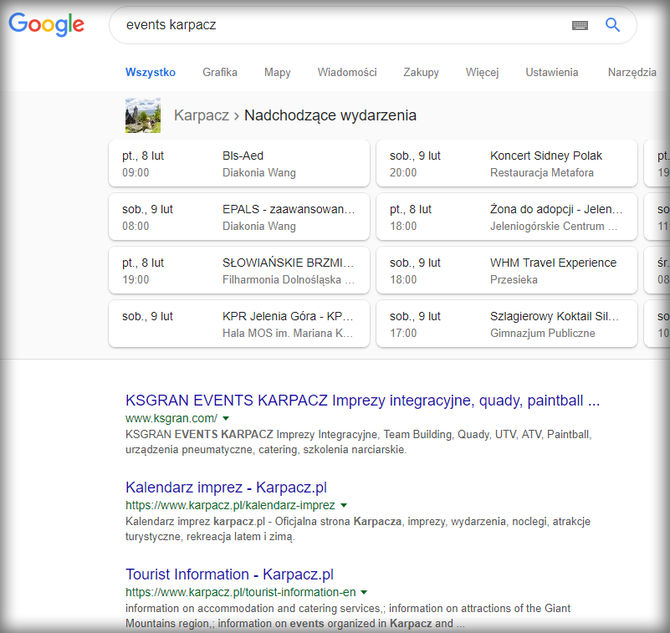The height and width of the screenshot is (633, 670).
Task: Open the WHM Travel Experience event card
Action: (x=506, y=270)
